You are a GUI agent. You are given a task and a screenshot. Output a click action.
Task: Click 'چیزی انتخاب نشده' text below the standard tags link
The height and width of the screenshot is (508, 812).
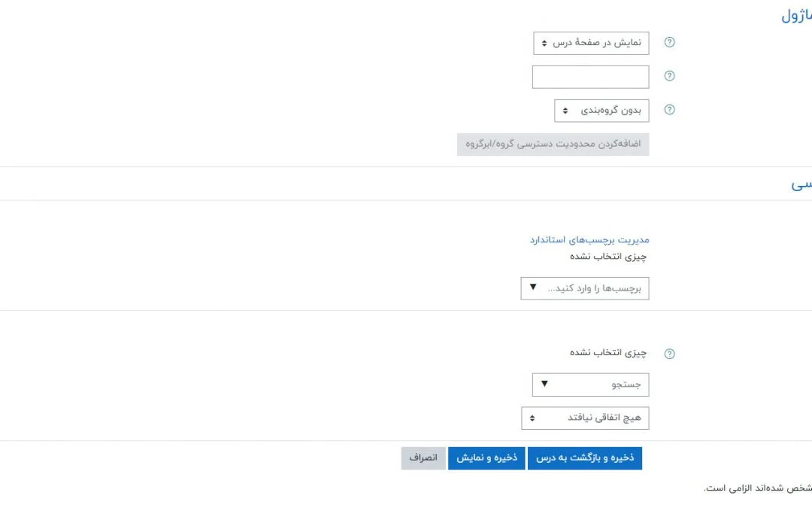[608, 256]
